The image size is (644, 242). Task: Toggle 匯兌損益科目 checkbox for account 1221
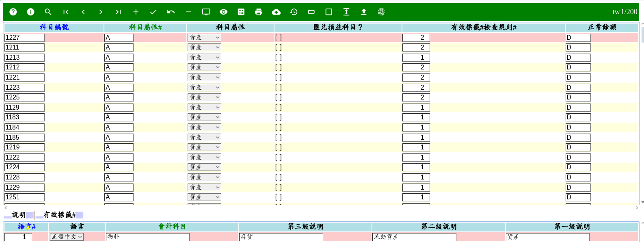[x=279, y=78]
